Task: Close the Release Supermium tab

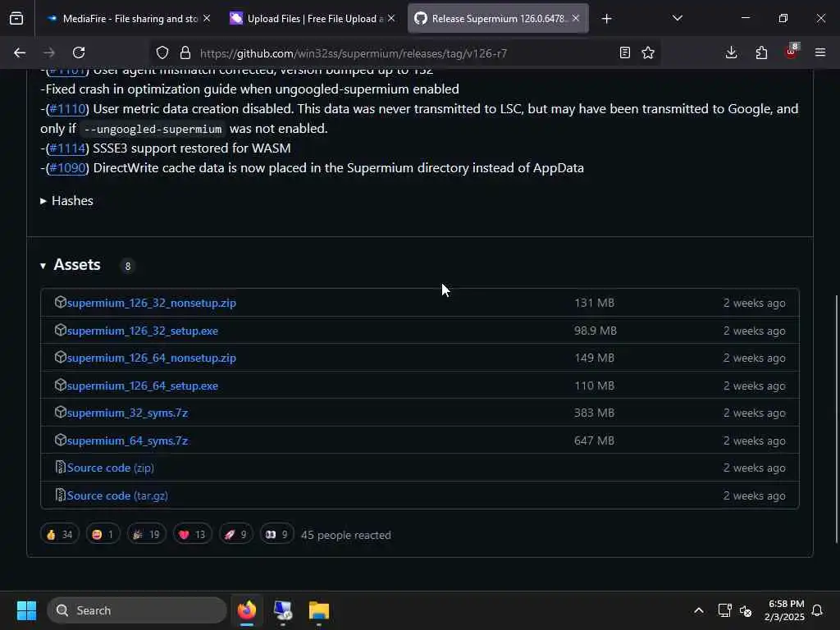Action: click(x=576, y=18)
